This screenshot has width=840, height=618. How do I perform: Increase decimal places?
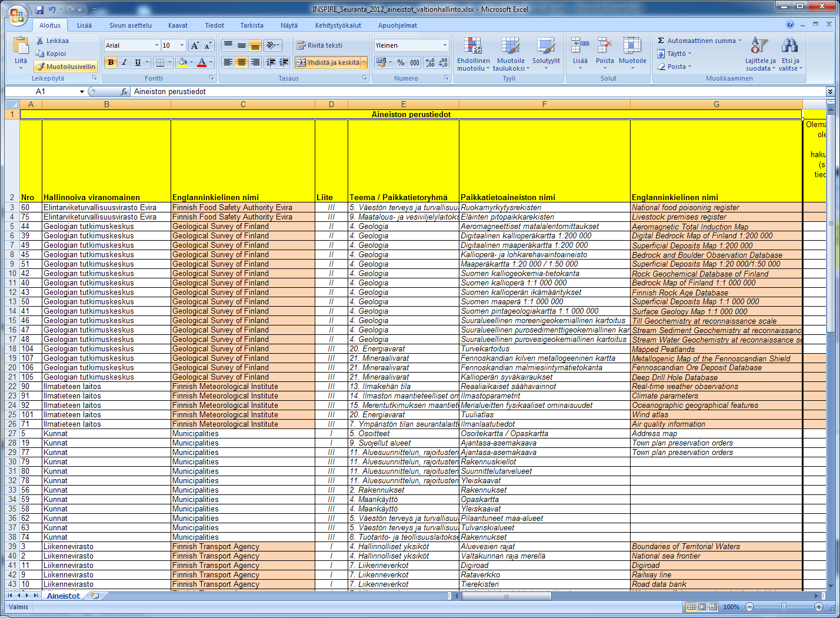[429, 62]
